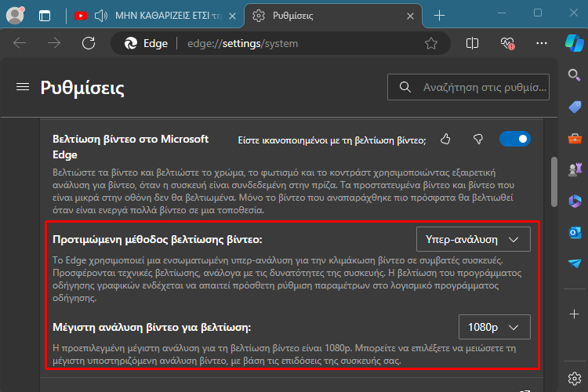Open the Υπερ-ανάλυση method dropdown
Image resolution: width=588 pixels, height=392 pixels.
click(x=474, y=239)
